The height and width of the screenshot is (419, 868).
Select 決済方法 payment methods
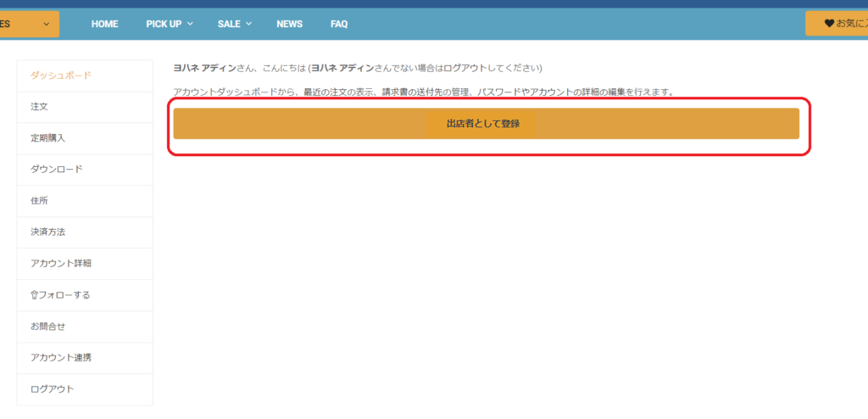47,232
